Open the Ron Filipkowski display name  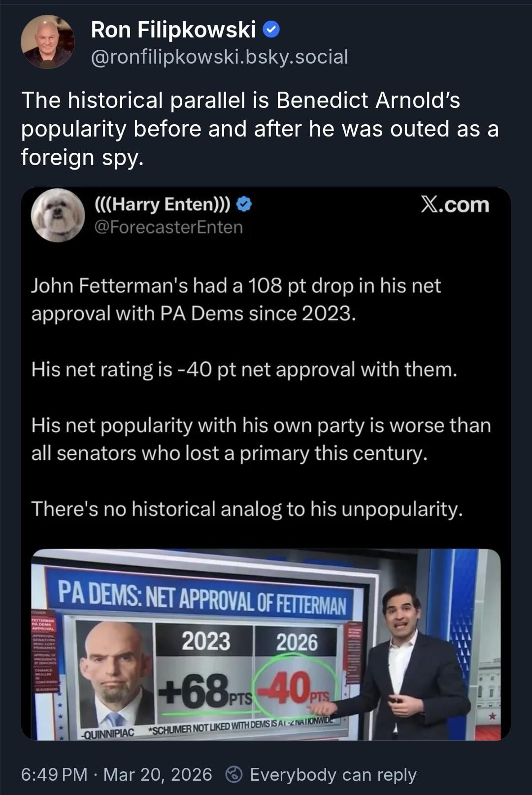[x=173, y=30]
